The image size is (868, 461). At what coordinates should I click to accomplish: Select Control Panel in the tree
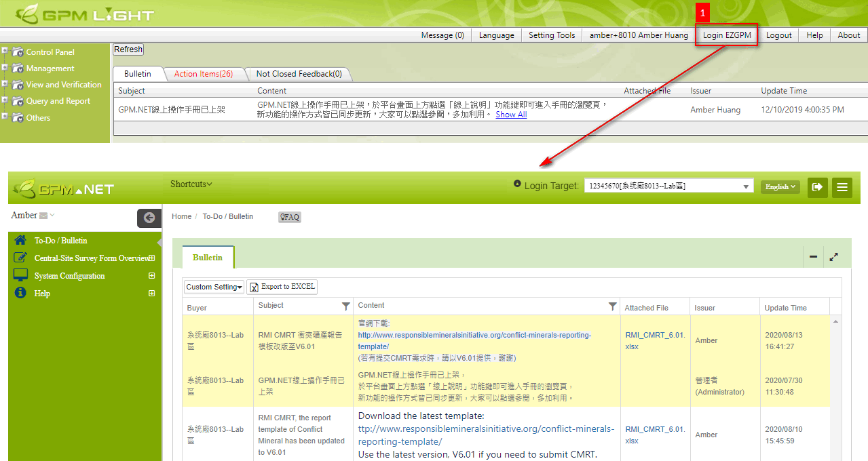(50, 52)
